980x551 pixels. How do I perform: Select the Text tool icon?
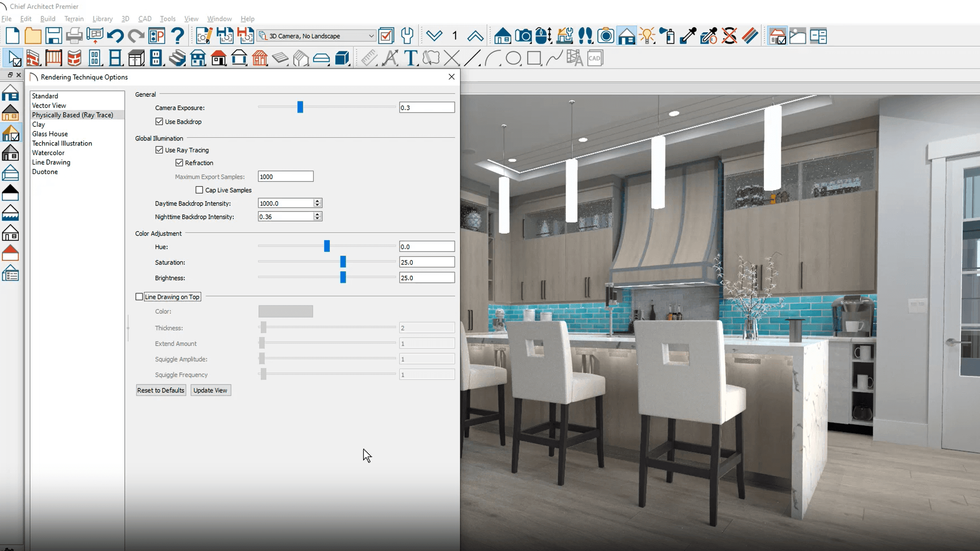tap(411, 58)
